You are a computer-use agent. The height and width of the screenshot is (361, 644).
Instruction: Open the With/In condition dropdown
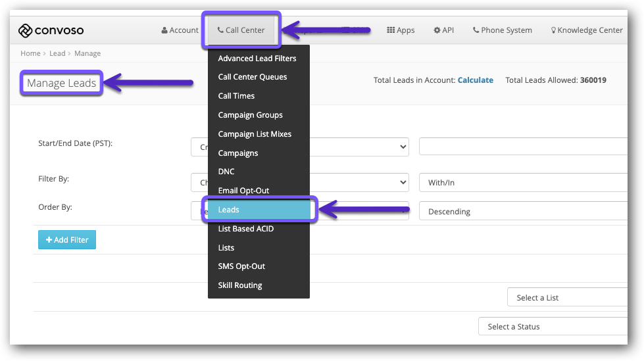click(x=523, y=182)
